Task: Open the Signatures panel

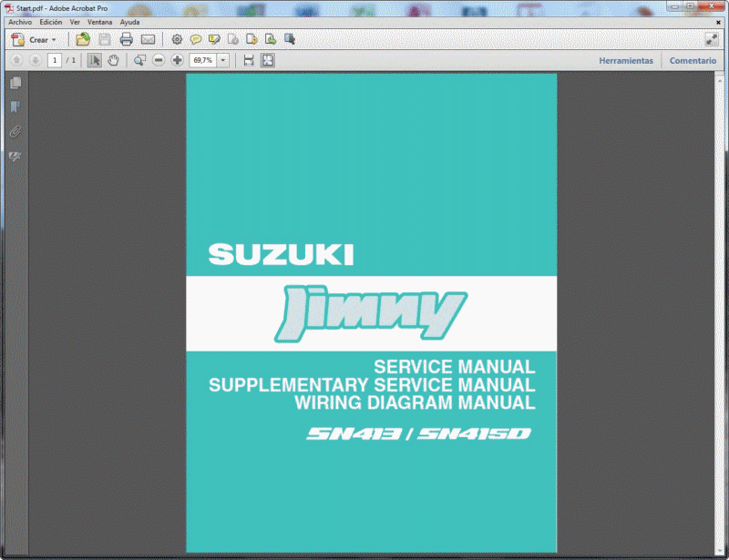Action: click(x=15, y=156)
